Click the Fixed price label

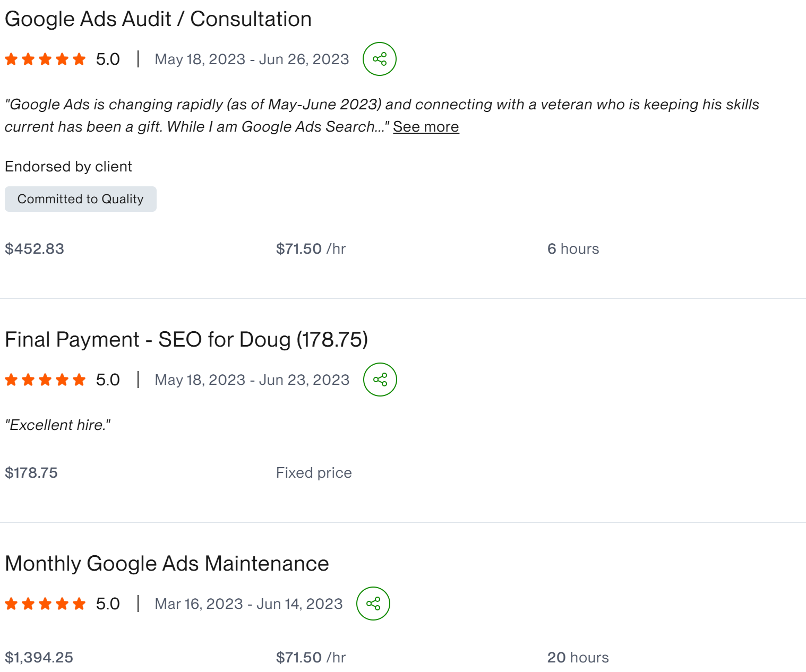314,473
